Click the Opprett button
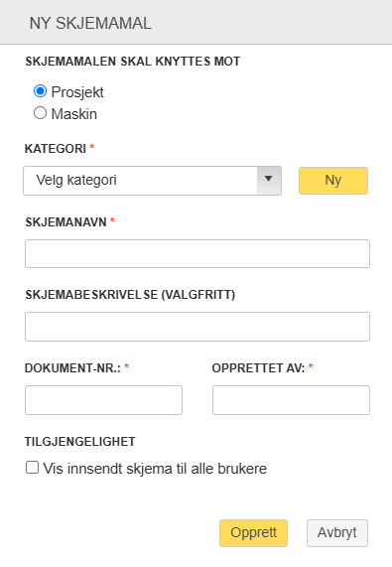The height and width of the screenshot is (567, 392). (x=253, y=533)
